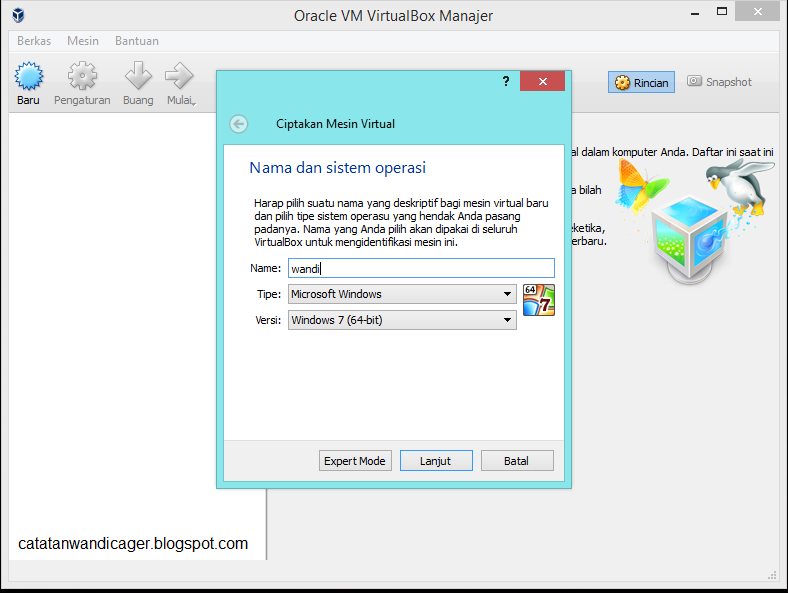Screen dimensions: 788x593
Task: Open the Bantuan menu
Action: [x=137, y=41]
